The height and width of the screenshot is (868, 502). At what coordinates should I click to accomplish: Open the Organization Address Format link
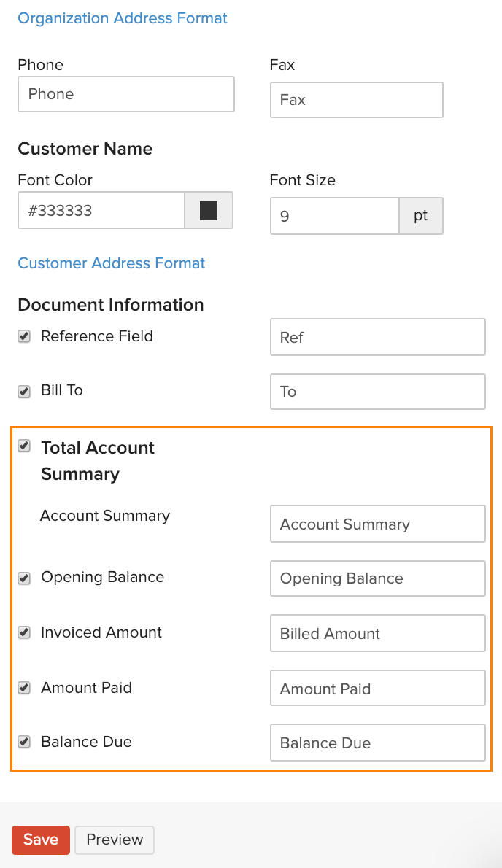point(123,18)
